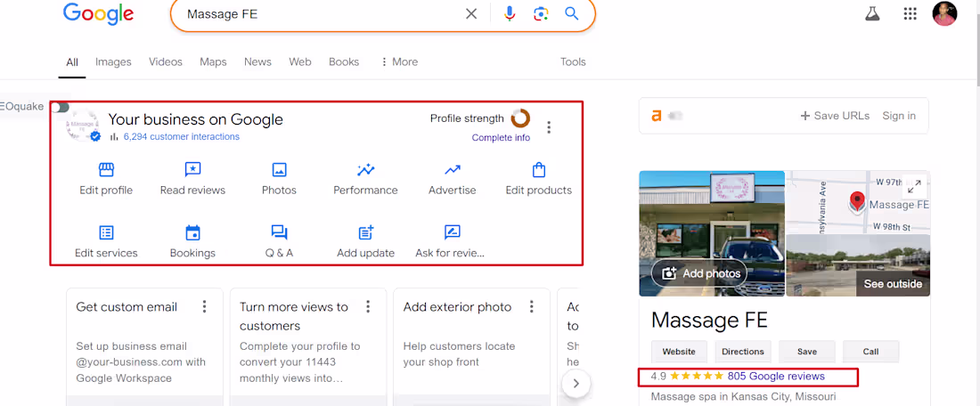The height and width of the screenshot is (406, 980).
Task: Click the Add update post icon
Action: pyautogui.click(x=365, y=232)
